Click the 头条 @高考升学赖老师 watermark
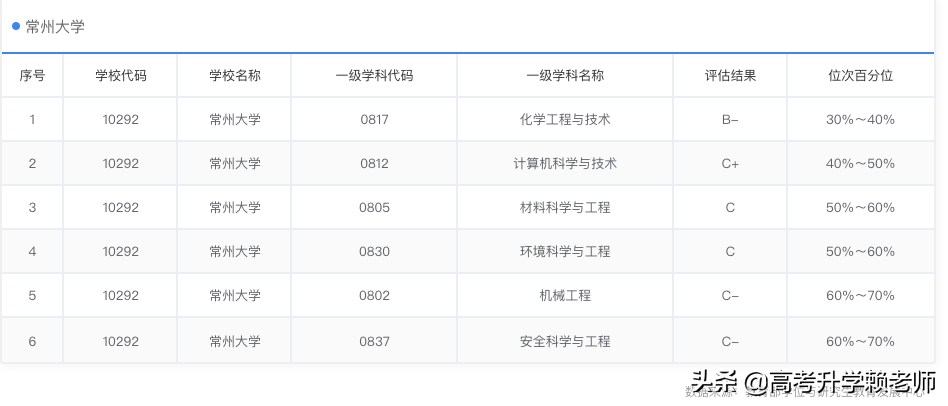948x406 pixels. (813, 381)
